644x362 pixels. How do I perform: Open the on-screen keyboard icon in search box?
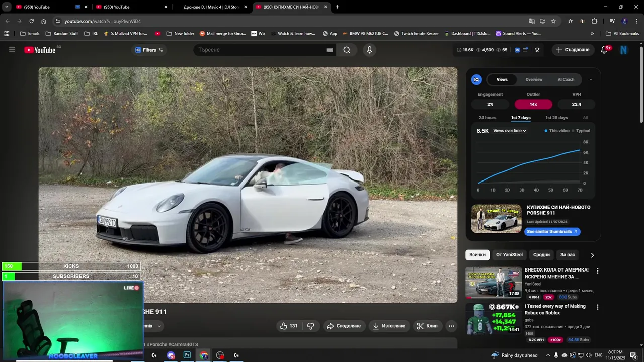(330, 50)
